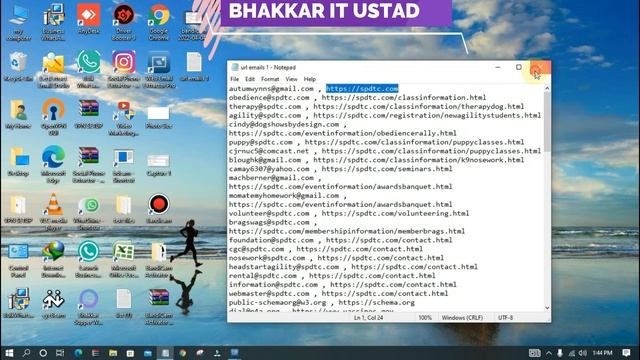
Task: Open the Edit menu in Notepad
Action: click(x=250, y=79)
